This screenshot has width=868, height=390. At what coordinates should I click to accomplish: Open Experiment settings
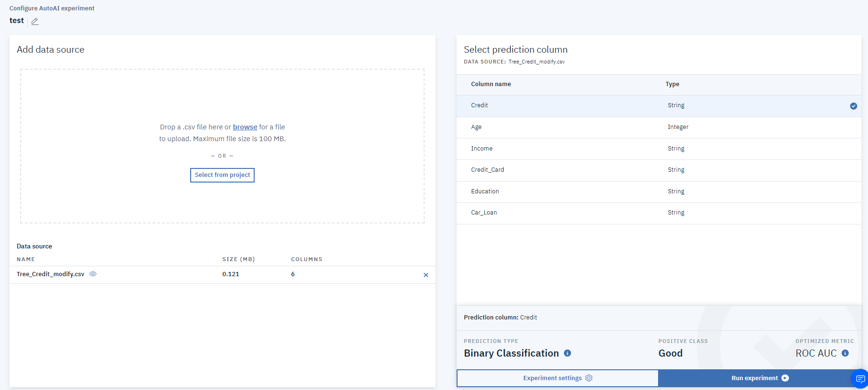[557, 378]
